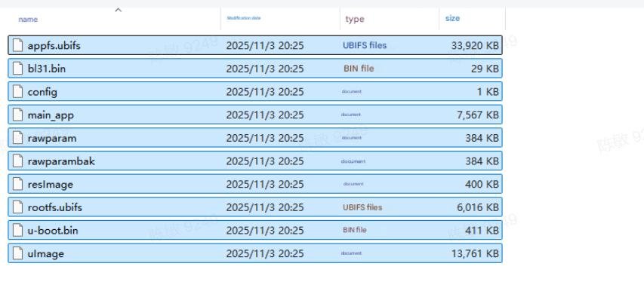Select the config file icon
644x294 pixels.
tap(17, 91)
